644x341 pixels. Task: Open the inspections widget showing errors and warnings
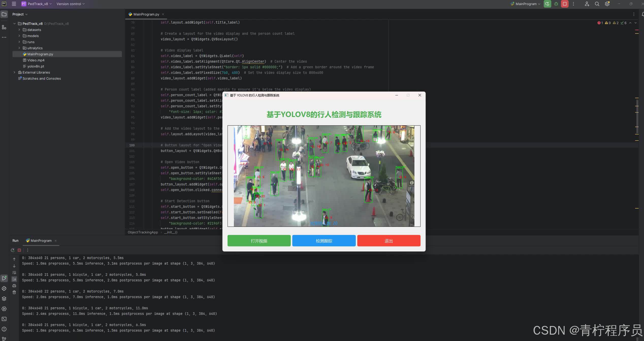pyautogui.click(x=612, y=23)
